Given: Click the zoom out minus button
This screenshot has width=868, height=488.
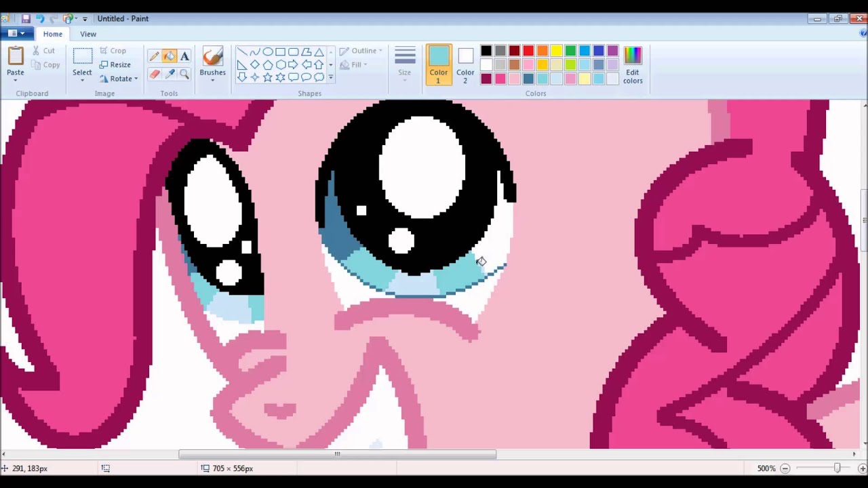Looking at the screenshot, I should (785, 468).
